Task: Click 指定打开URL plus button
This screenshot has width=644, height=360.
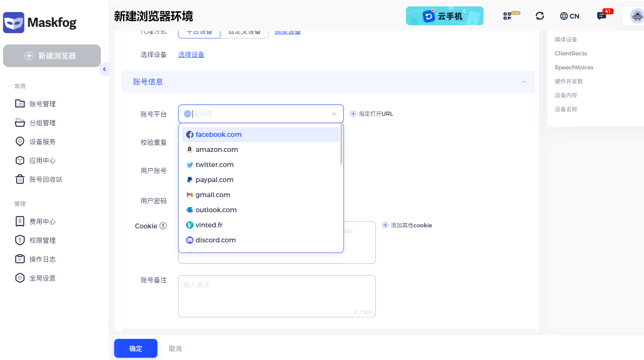Action: coord(353,114)
